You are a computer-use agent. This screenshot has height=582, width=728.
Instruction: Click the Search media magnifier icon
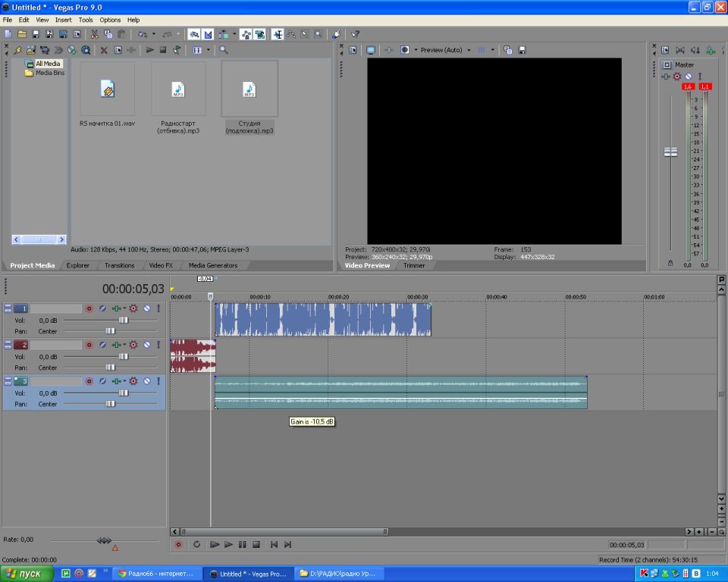pyautogui.click(x=223, y=50)
